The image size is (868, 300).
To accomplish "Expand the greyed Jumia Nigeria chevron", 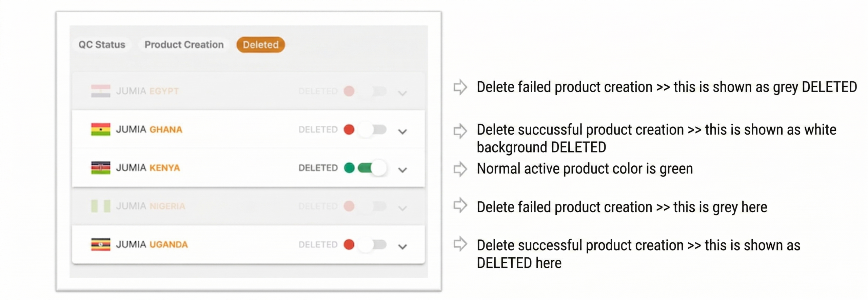I will point(402,208).
